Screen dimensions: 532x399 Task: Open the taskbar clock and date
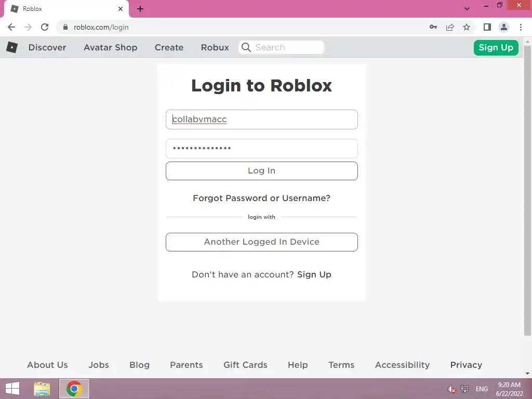click(509, 389)
